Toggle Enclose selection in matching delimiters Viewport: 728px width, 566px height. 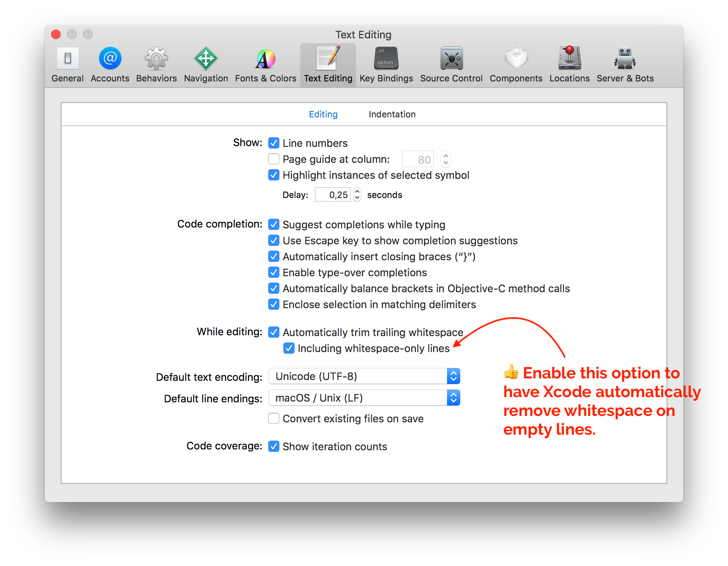point(274,304)
